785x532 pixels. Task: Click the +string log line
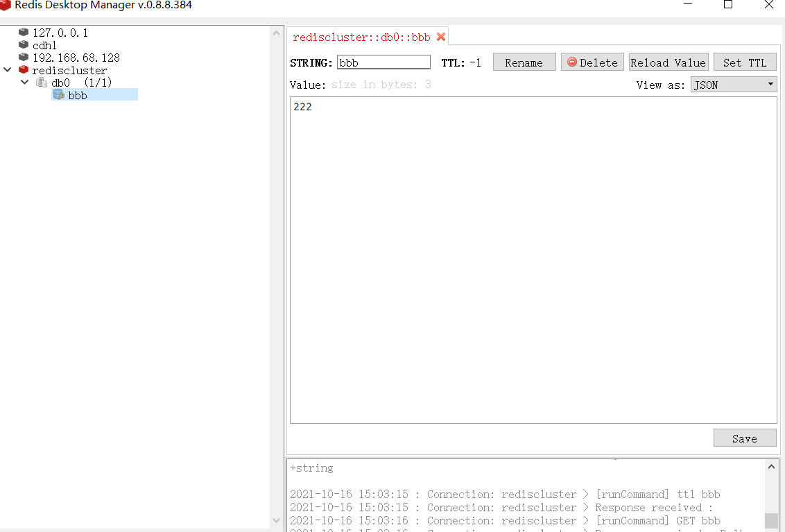311,468
